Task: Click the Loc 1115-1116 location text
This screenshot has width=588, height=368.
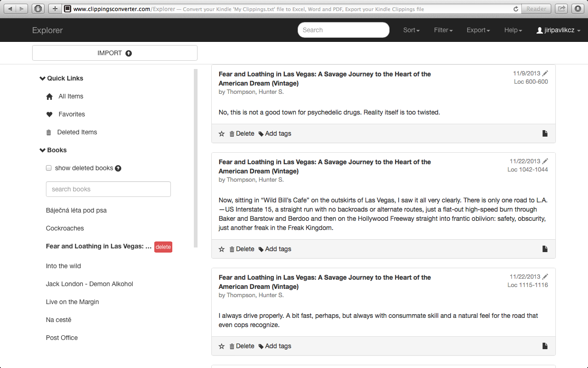Action: click(x=528, y=285)
